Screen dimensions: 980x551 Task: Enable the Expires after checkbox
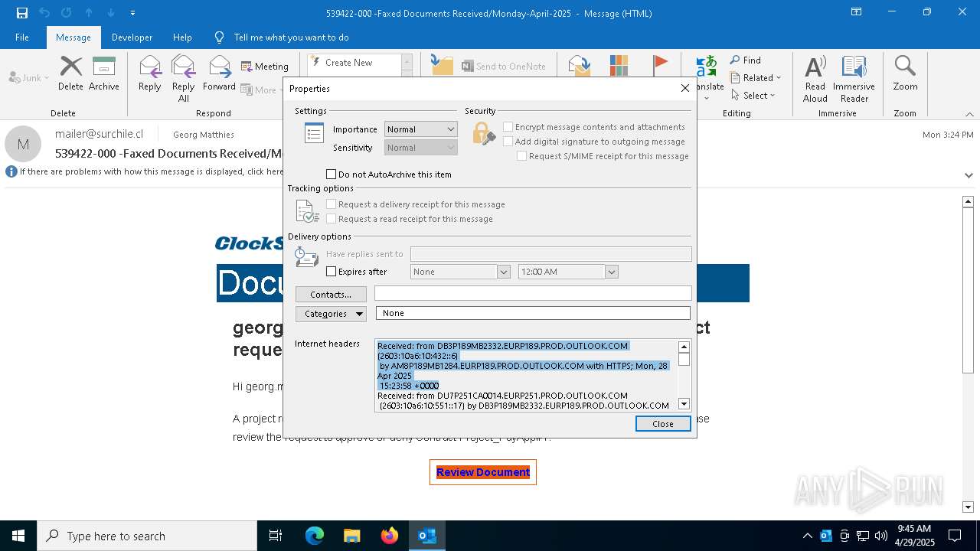(x=332, y=272)
